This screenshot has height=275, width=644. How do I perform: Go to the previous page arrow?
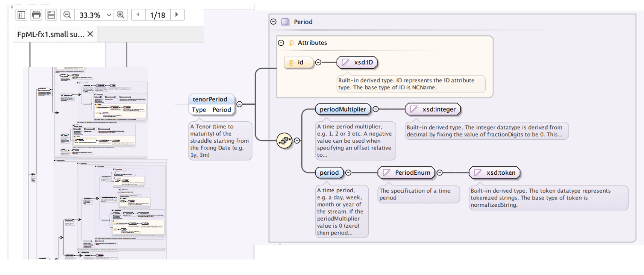138,15
